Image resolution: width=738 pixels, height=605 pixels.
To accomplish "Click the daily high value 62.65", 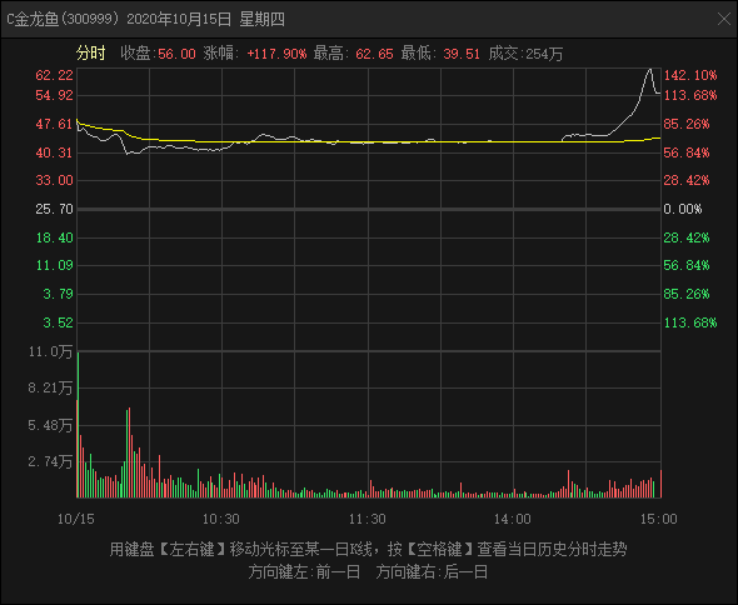I will click(374, 54).
